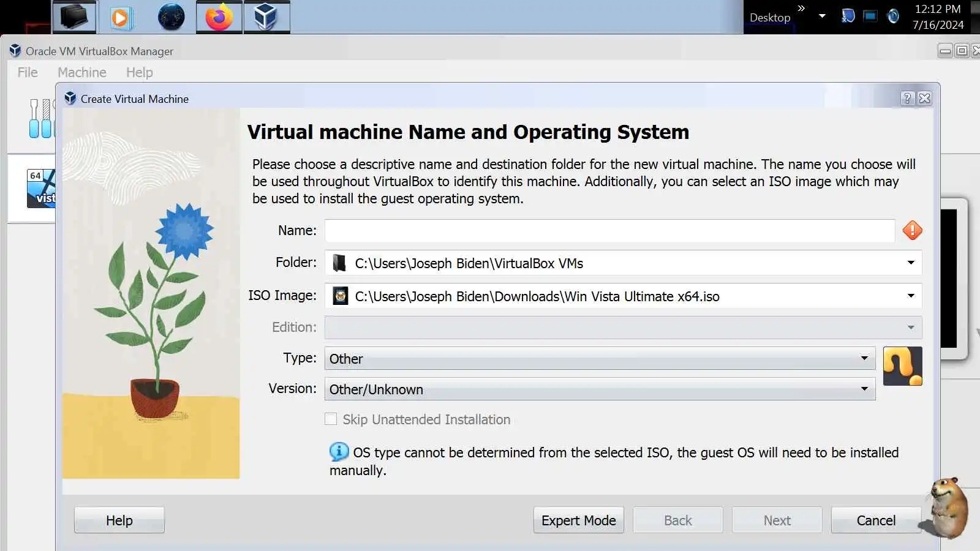
Task: Toggle Skip Unattended Installation checkbox
Action: (x=331, y=419)
